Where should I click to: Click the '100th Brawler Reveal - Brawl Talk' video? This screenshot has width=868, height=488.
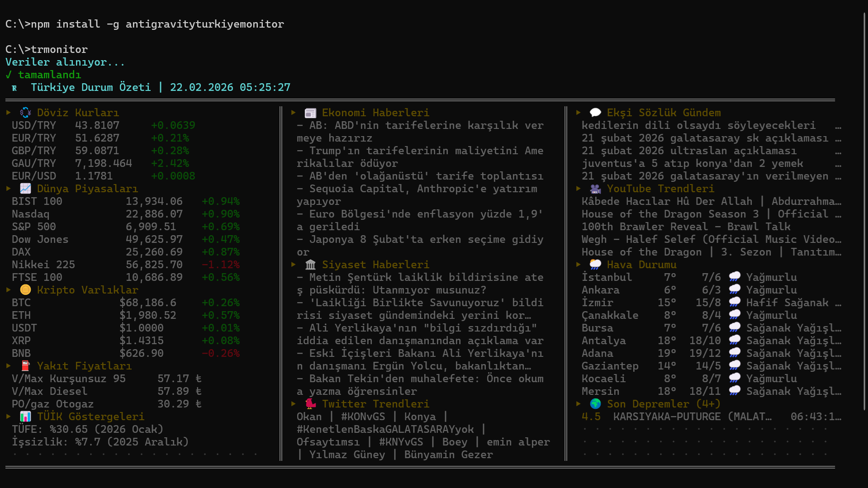pyautogui.click(x=686, y=227)
